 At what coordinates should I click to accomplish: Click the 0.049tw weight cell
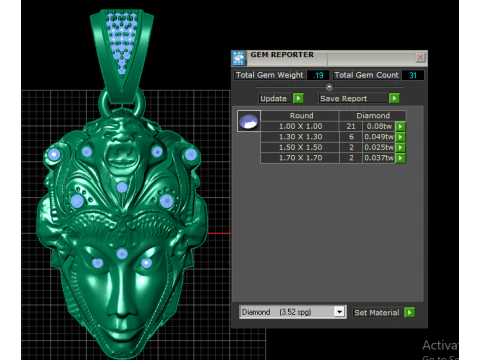pos(379,137)
